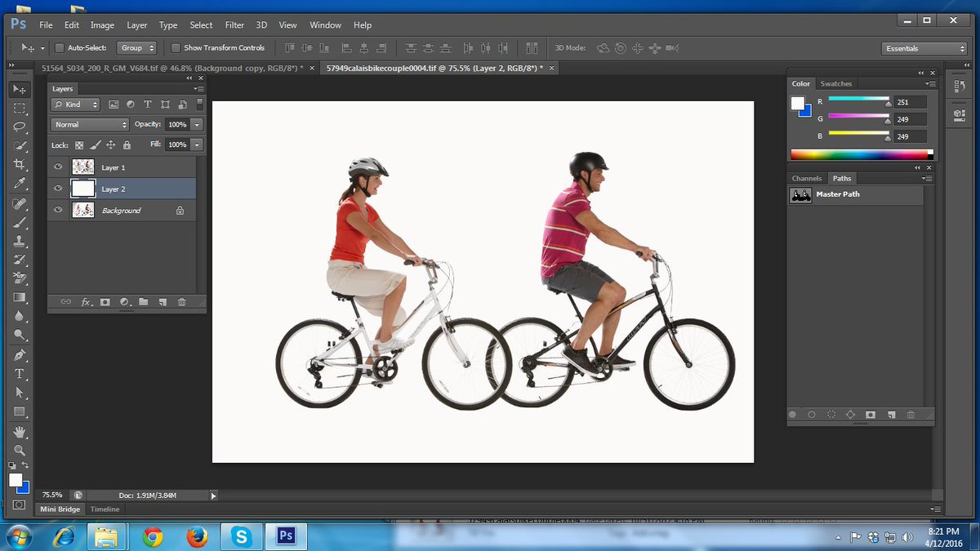Fill path with foreground color
Image resolution: width=980 pixels, height=551 pixels.
(792, 415)
